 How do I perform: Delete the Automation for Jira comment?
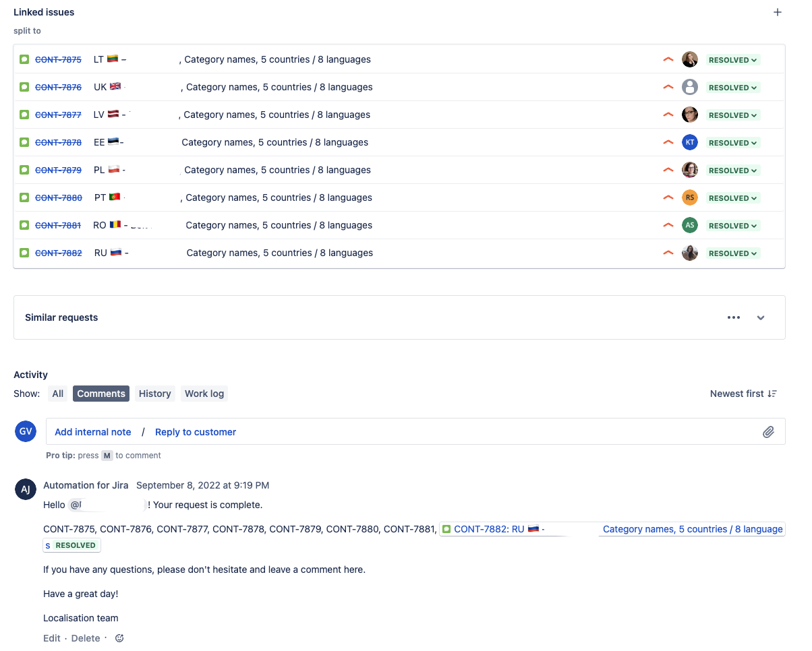tap(86, 638)
